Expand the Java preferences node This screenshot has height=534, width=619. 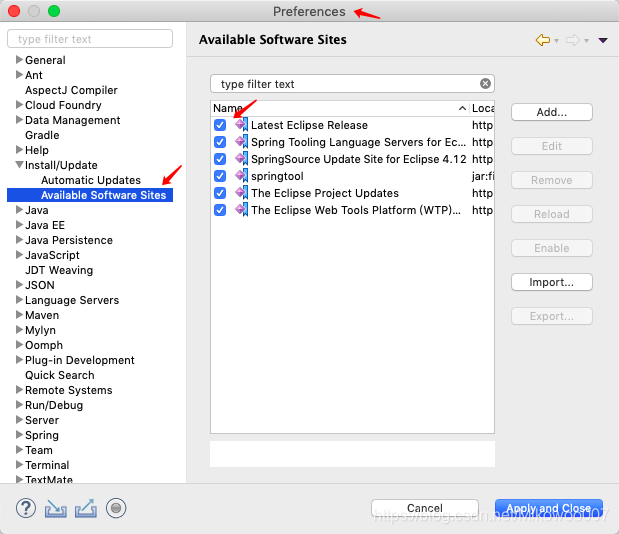tap(19, 210)
